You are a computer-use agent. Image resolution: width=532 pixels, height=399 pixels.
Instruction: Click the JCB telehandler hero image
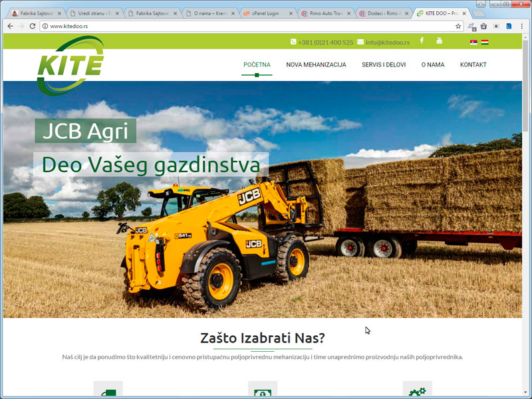click(263, 199)
